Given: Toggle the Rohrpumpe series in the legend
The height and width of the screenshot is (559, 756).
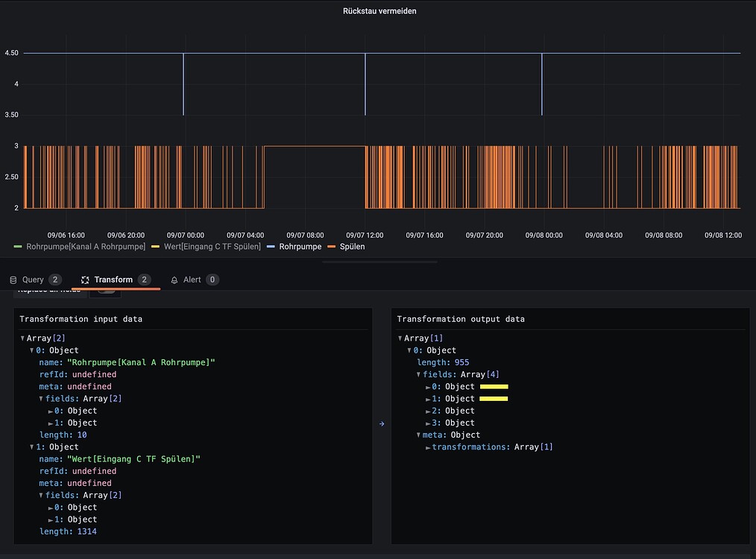Looking at the screenshot, I should tap(301, 246).
